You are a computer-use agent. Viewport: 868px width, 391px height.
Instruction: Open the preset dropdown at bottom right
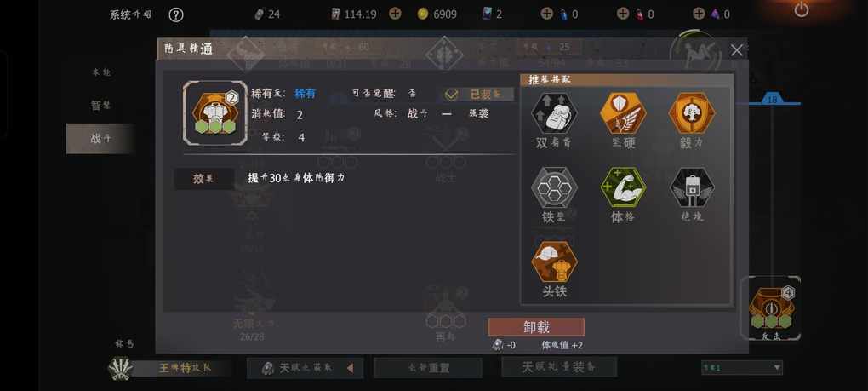[742, 367]
